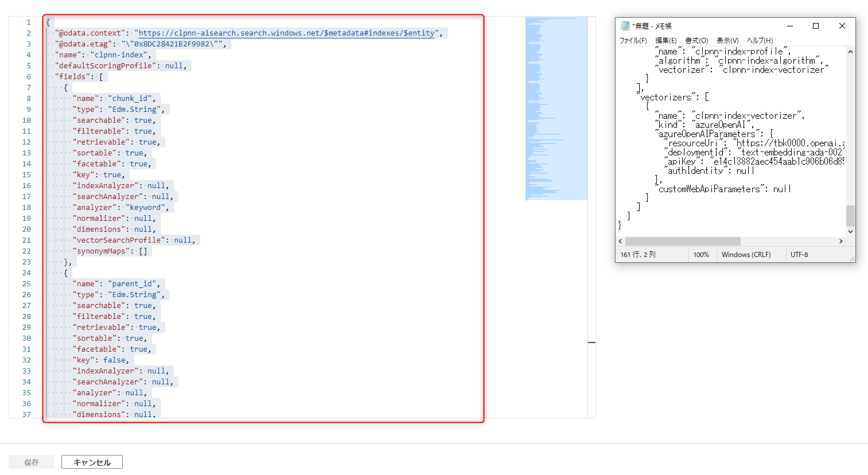Viewport: 868px width, 475px height.
Task: Click line number 24 in the editor gutter
Action: [26, 273]
